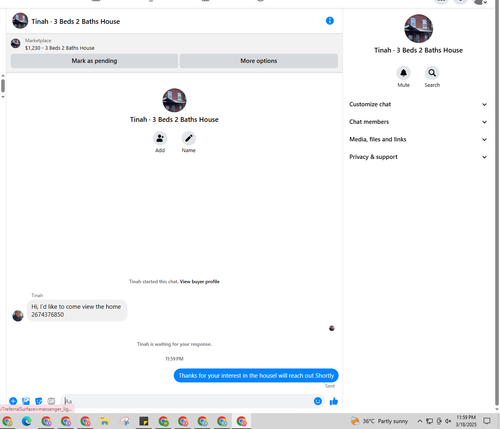This screenshot has height=429, width=500.
Task: Open more actions plus icon in composer
Action: [13, 401]
